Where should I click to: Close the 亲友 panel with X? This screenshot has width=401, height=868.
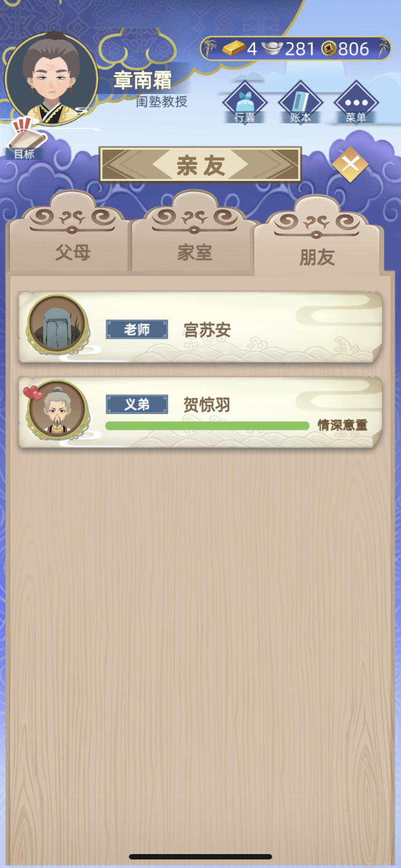point(350,164)
